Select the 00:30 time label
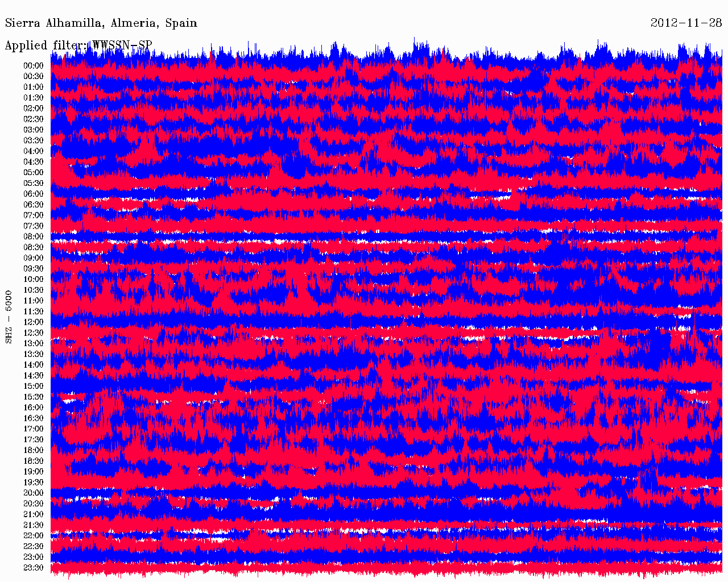The image size is (728, 582). point(34,77)
